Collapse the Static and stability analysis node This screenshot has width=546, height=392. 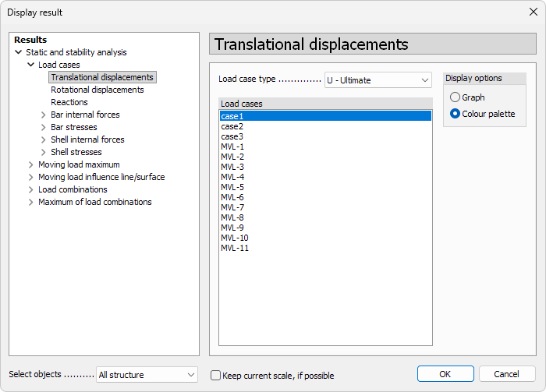[19, 52]
